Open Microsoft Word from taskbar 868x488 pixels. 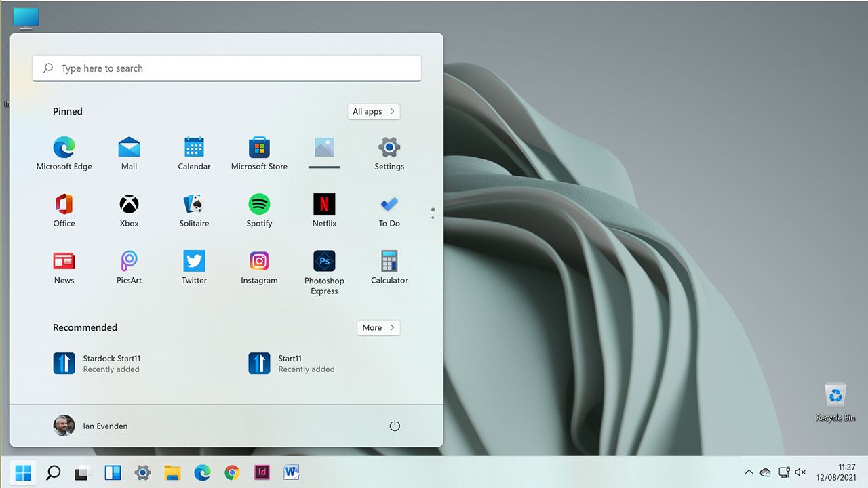(x=292, y=472)
